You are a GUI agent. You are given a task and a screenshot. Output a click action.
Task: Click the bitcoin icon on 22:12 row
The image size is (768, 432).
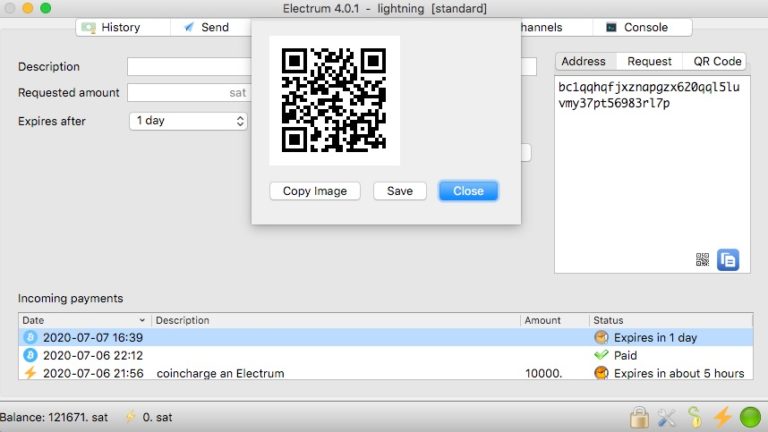(30, 355)
